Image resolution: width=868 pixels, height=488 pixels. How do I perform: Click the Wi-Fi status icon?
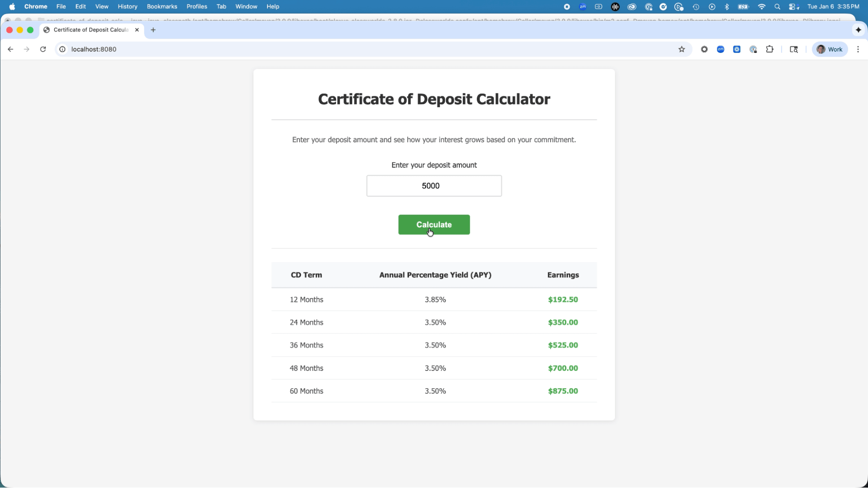pos(762,7)
